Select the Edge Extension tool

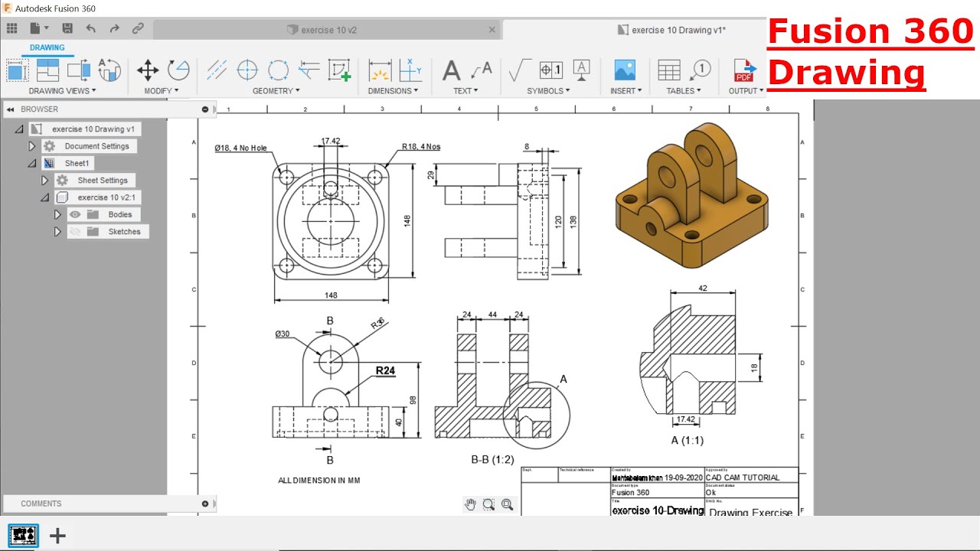pos(309,70)
